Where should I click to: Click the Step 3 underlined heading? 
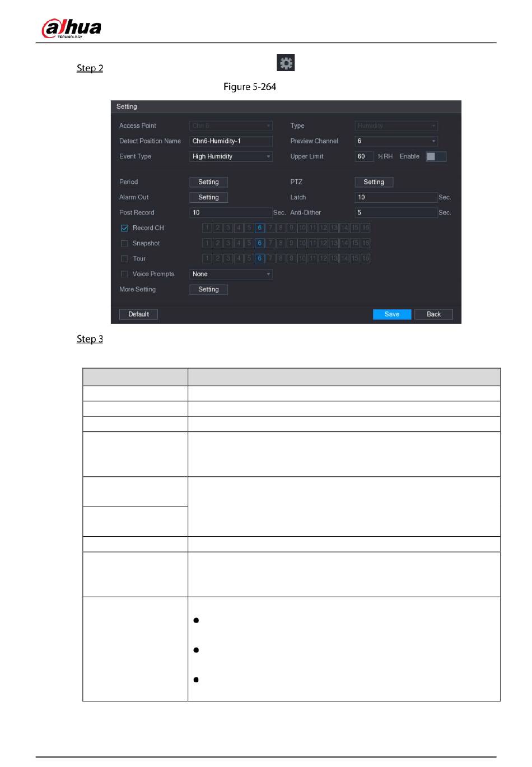(90, 339)
